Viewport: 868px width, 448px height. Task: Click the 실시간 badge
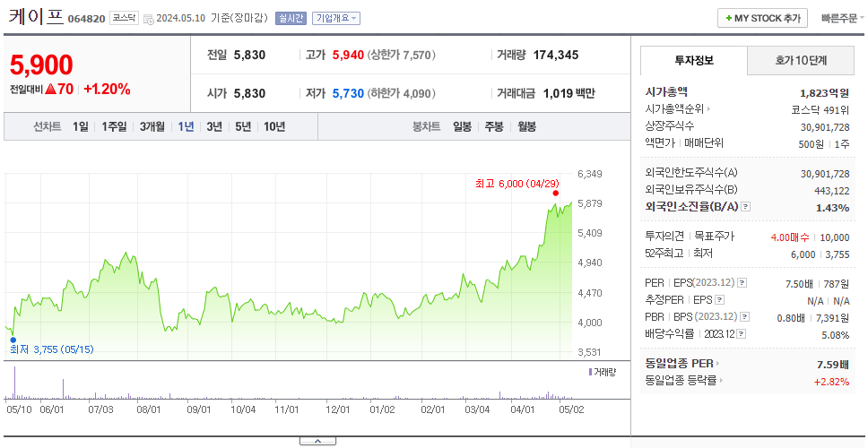(291, 18)
